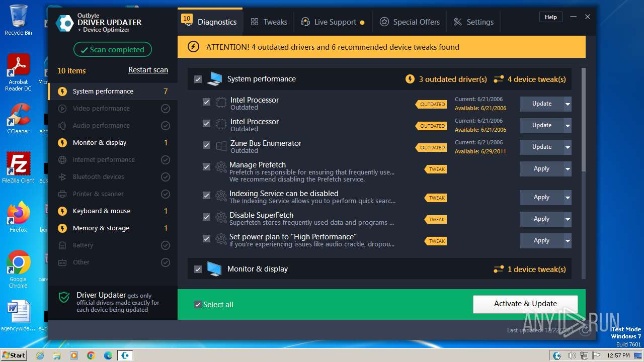Click the '10 items' count text
Screen dimensions: 644x362
71,71
